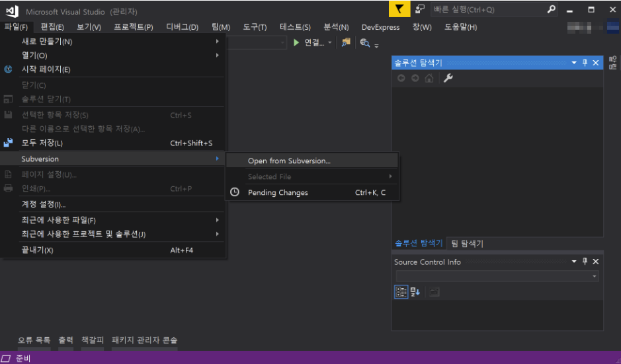Open the toolbar overflow options arrow
This screenshot has width=621, height=364.
377,46
